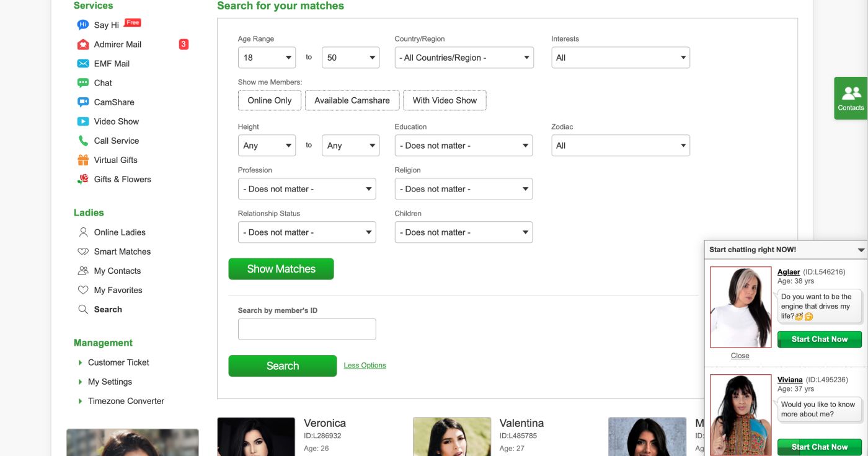
Task: Open the Religion dropdown
Action: [464, 189]
